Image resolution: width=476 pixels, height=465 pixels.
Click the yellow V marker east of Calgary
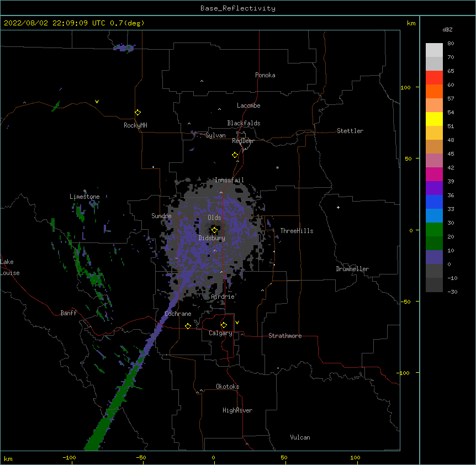(237, 323)
